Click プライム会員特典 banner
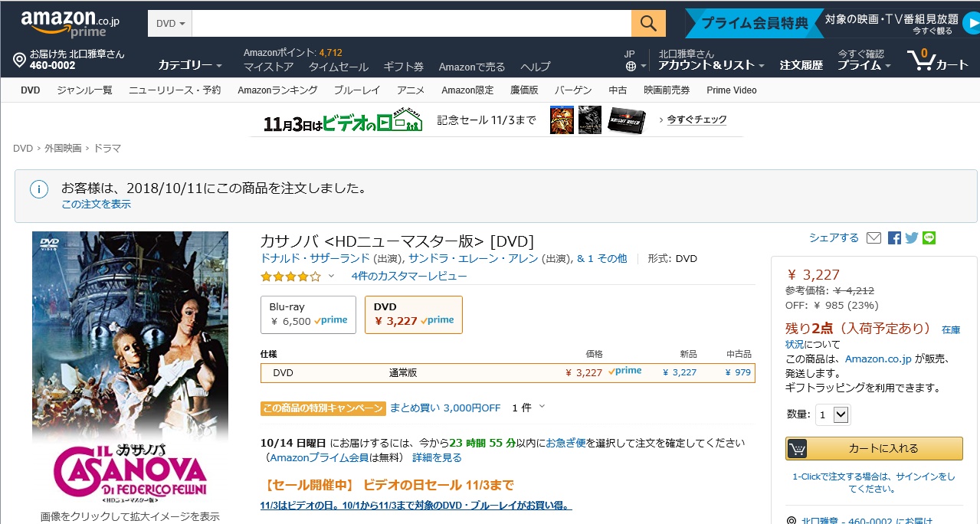The width and height of the screenshot is (980, 524). [x=755, y=23]
